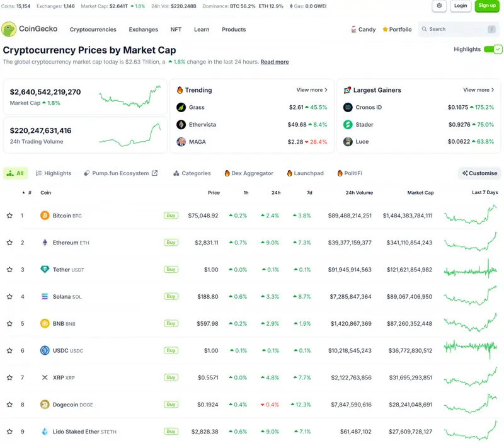
Task: Favorite Tether with its star
Action: [9, 270]
